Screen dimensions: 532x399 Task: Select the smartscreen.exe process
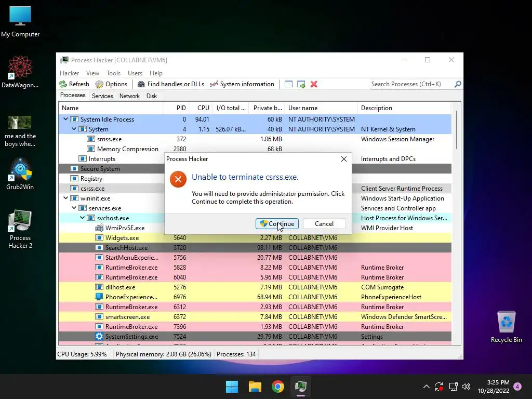(255, 316)
